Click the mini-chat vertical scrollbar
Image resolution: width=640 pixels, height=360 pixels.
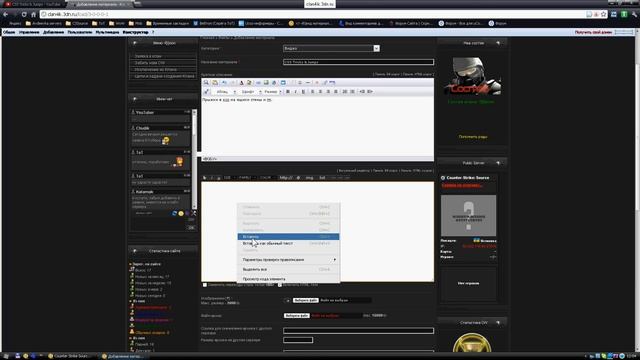click(x=194, y=159)
